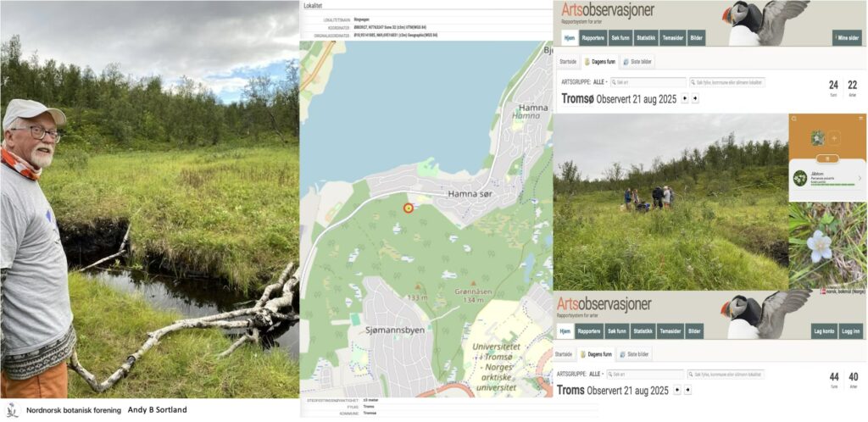Screen dimensions: 868x422
Task: Tap the search icon in the orange app
Action: [x=794, y=119]
